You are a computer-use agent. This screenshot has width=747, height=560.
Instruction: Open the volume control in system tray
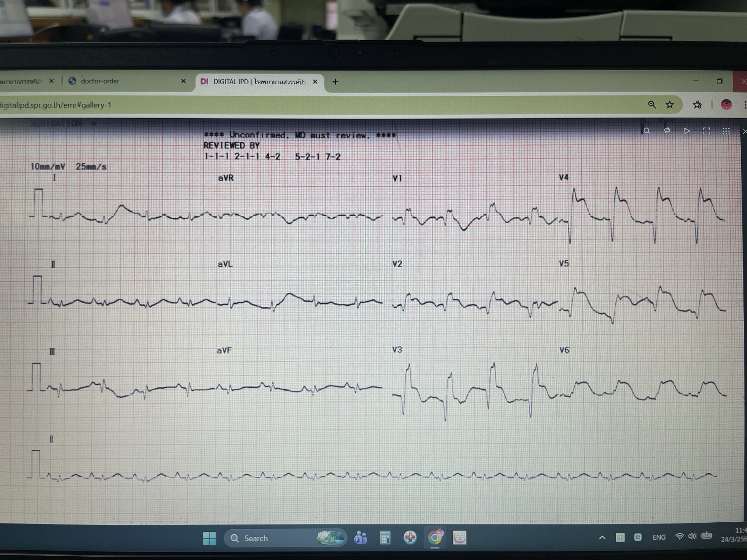(x=692, y=536)
